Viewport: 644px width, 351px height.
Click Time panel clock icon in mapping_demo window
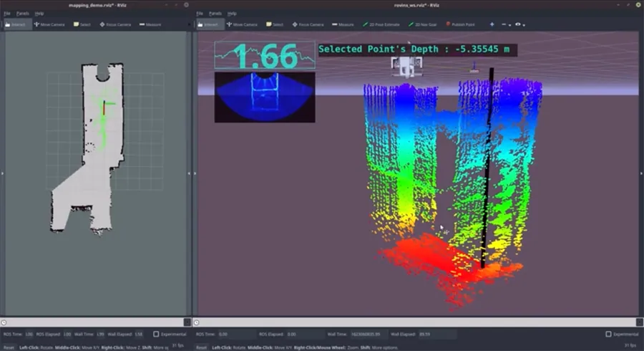coord(4,322)
